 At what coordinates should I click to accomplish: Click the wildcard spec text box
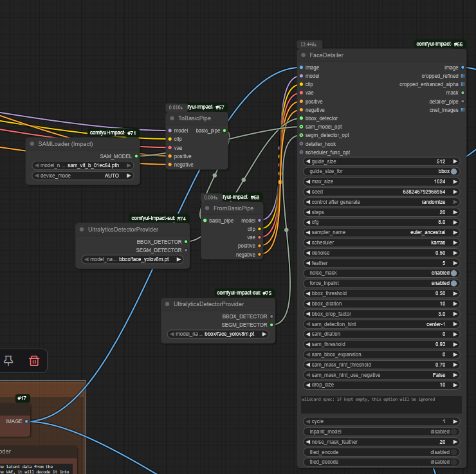tap(381, 405)
